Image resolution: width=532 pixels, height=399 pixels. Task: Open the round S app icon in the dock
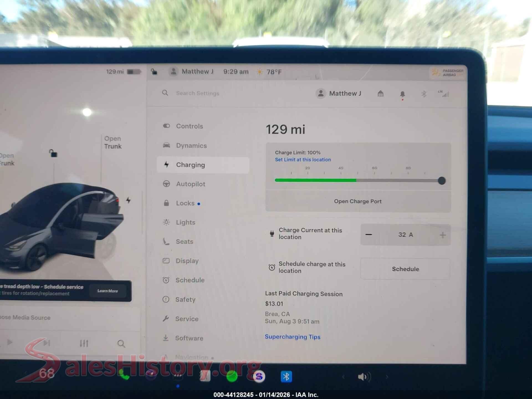259,376
